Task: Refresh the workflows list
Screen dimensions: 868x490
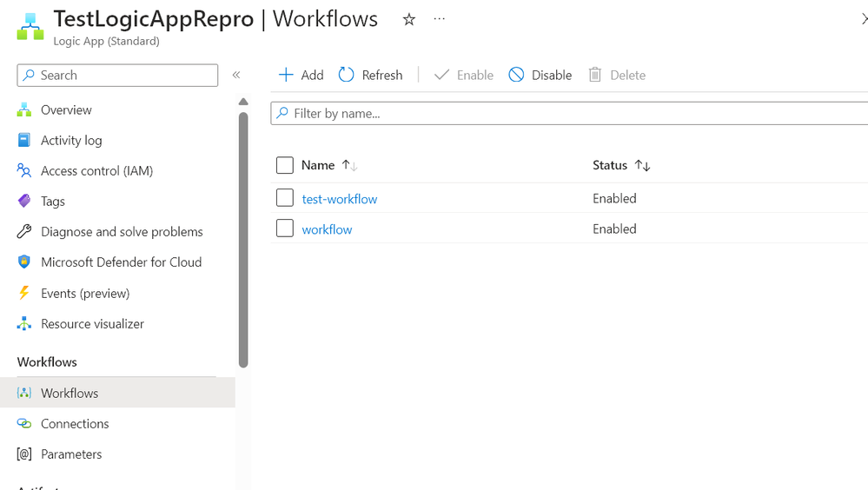Action: [370, 75]
